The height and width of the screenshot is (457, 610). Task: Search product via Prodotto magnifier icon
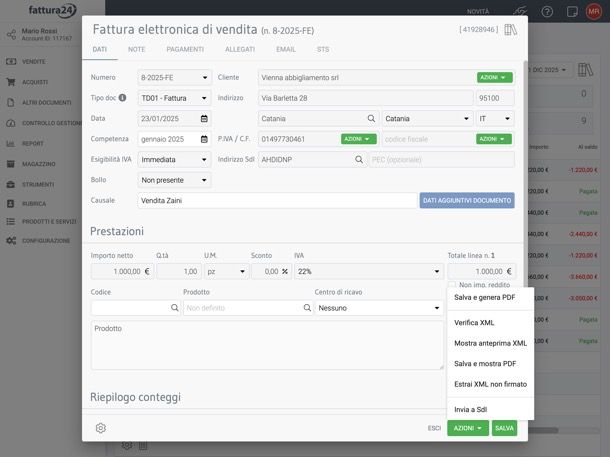(x=307, y=308)
